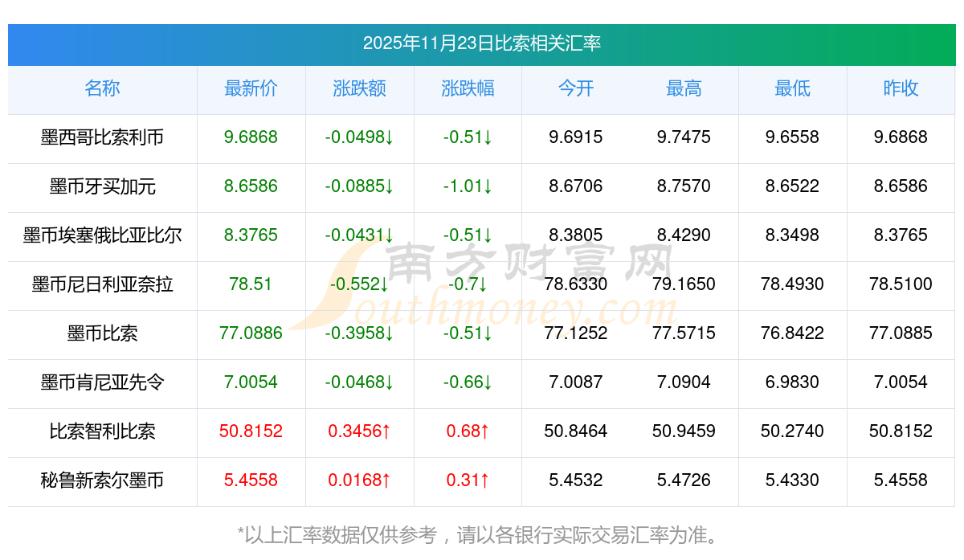Image resolution: width=964 pixels, height=560 pixels.
Task: Click the 最高 column header
Action: pyautogui.click(x=684, y=88)
